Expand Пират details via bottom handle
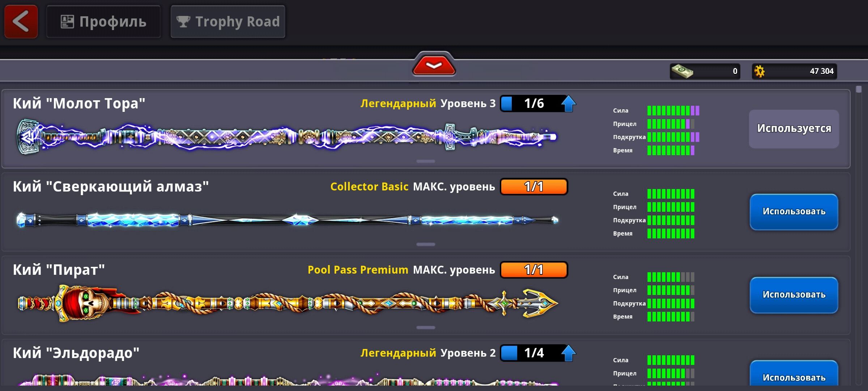The width and height of the screenshot is (868, 391). click(x=426, y=328)
